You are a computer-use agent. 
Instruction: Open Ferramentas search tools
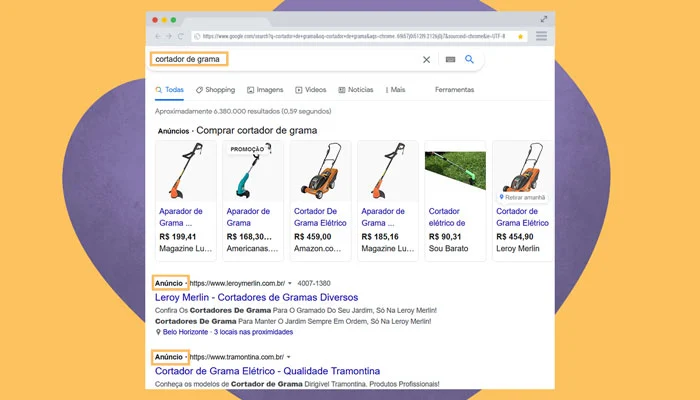click(454, 90)
